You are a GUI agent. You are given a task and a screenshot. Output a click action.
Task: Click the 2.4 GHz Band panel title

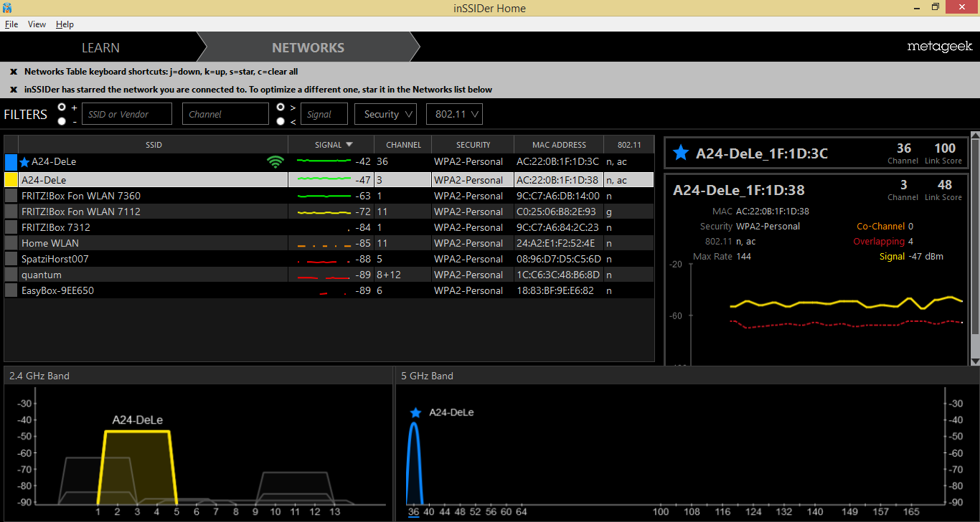point(39,376)
